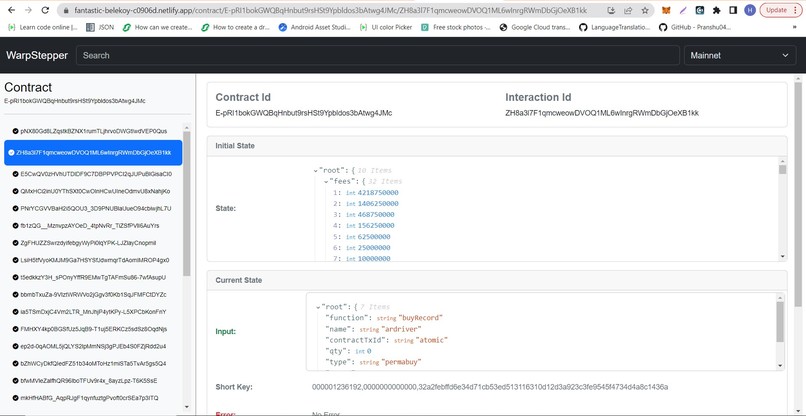
Task: Focus the Search input field
Action: (x=378, y=55)
